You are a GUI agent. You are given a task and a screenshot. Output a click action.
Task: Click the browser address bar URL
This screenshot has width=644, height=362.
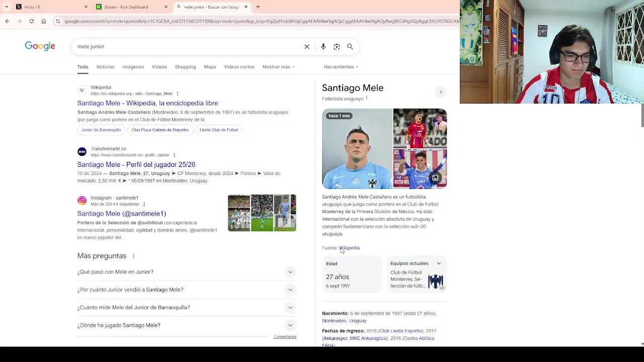pos(262,21)
